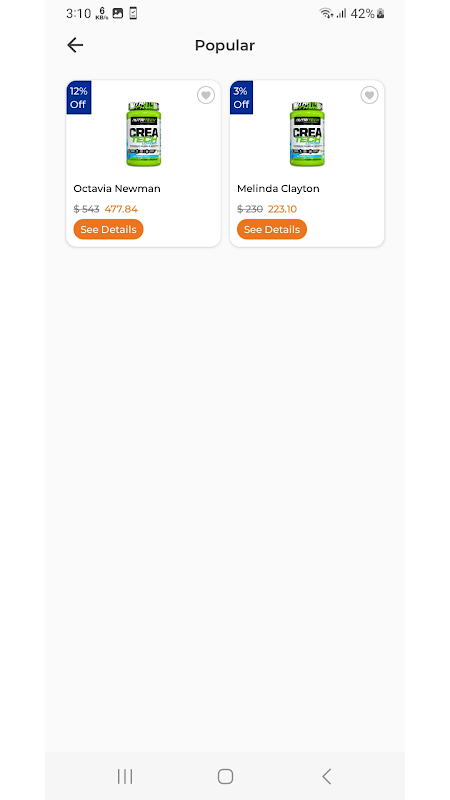Tap the 477.84 discounted price
This screenshot has height=800, width=450.
pos(121,209)
